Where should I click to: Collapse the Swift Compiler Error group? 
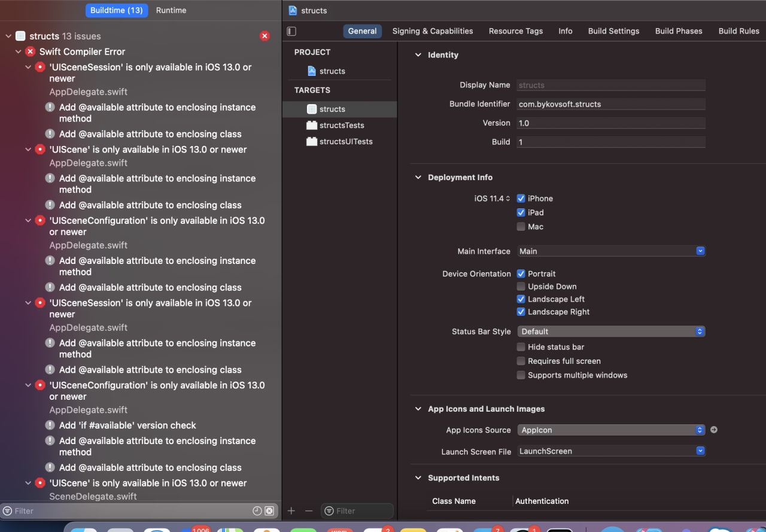coord(18,51)
